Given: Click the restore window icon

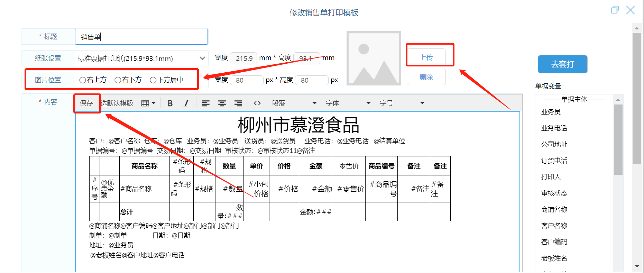Looking at the screenshot, I should click(615, 10).
